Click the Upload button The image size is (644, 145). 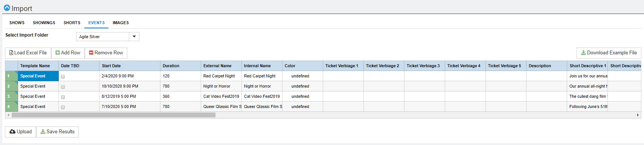(21, 132)
